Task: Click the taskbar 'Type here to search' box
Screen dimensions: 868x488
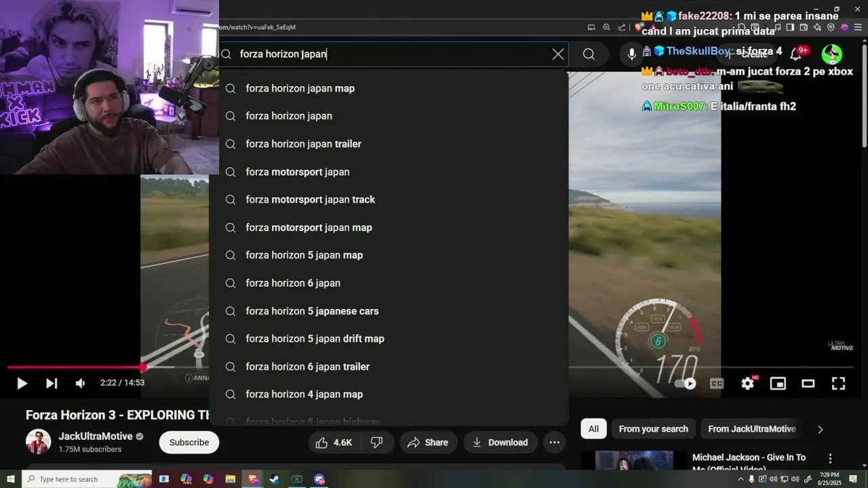Action: tap(87, 479)
